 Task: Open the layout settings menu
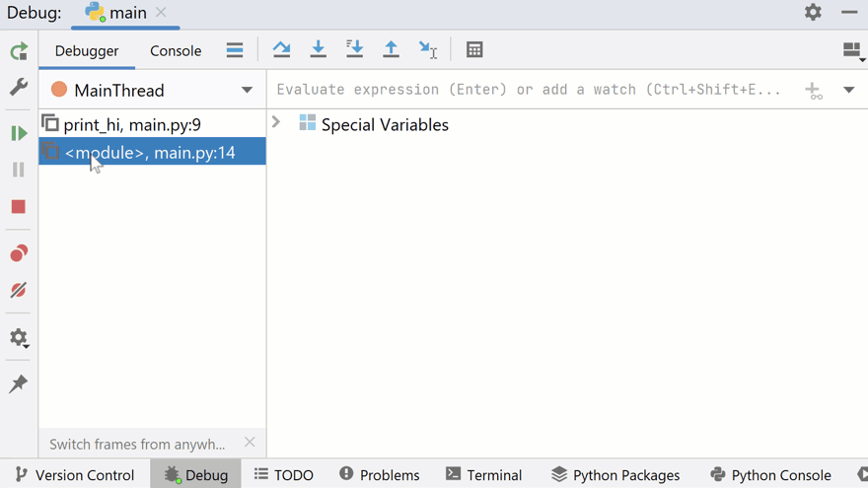(x=853, y=51)
